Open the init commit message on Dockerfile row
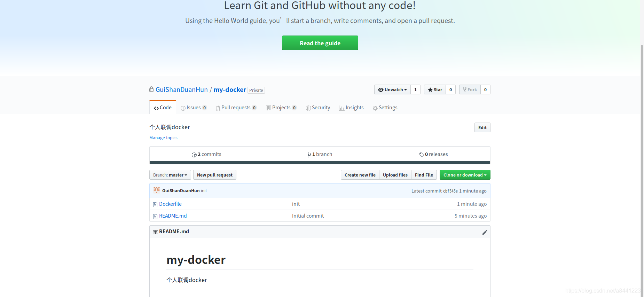Screen dimensions: 644x297 coord(296,204)
